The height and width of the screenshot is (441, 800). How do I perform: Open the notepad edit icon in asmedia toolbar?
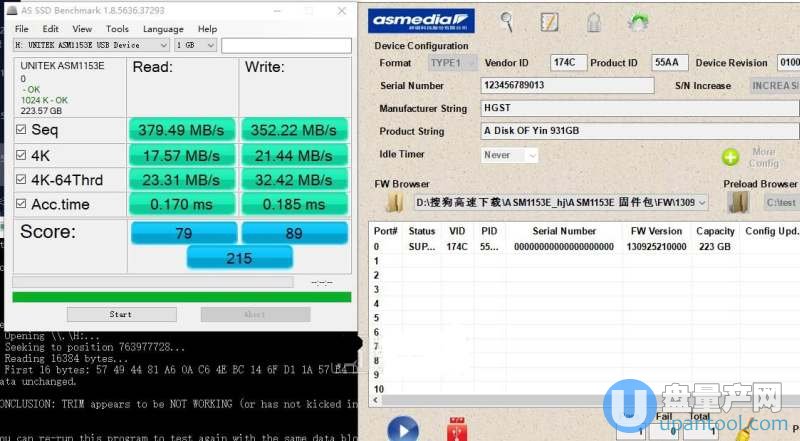(x=549, y=21)
